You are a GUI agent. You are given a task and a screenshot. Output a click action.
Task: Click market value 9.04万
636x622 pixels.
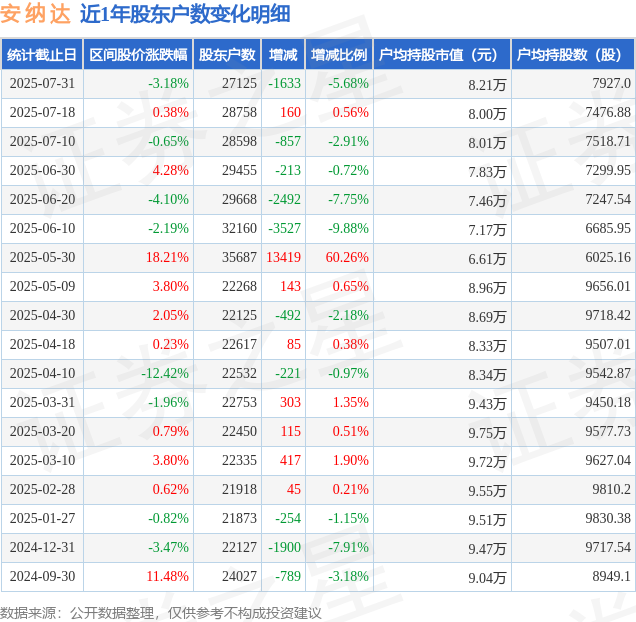click(487, 578)
